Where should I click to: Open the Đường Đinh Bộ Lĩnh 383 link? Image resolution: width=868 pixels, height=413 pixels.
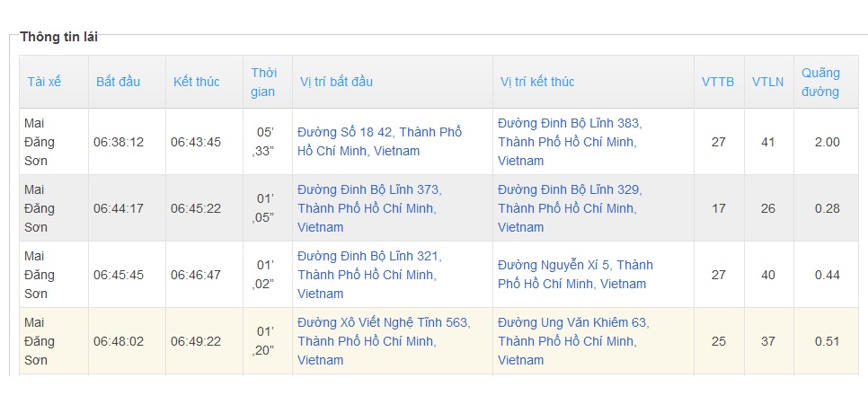pyautogui.click(x=570, y=142)
